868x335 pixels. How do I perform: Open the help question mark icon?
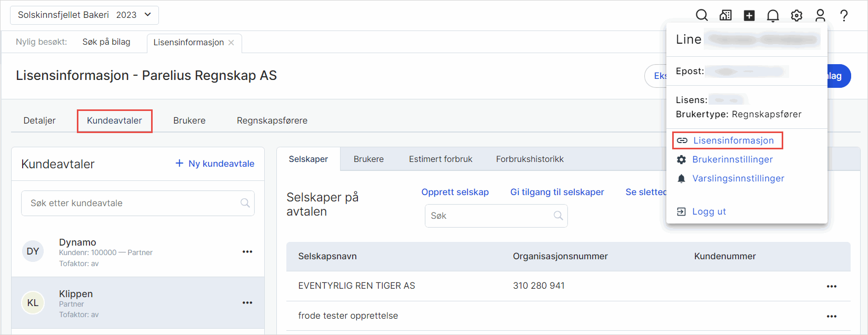844,15
